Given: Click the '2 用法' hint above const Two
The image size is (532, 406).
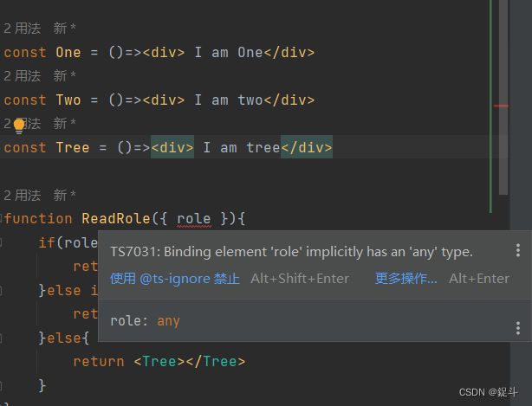Looking at the screenshot, I should 22,76.
